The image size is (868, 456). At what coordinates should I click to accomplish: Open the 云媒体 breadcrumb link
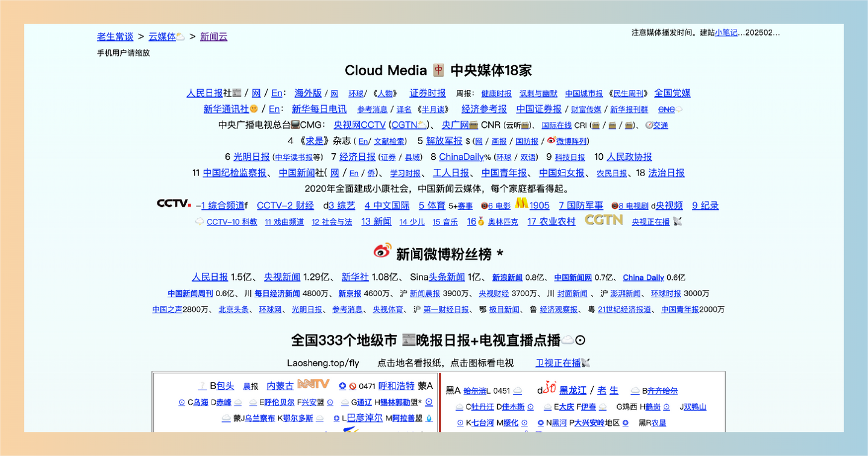click(x=162, y=37)
